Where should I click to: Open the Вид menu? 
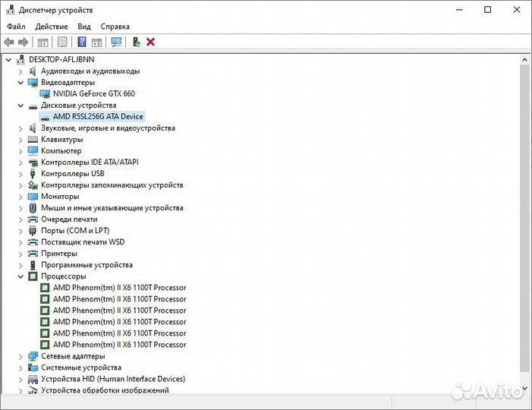click(84, 27)
